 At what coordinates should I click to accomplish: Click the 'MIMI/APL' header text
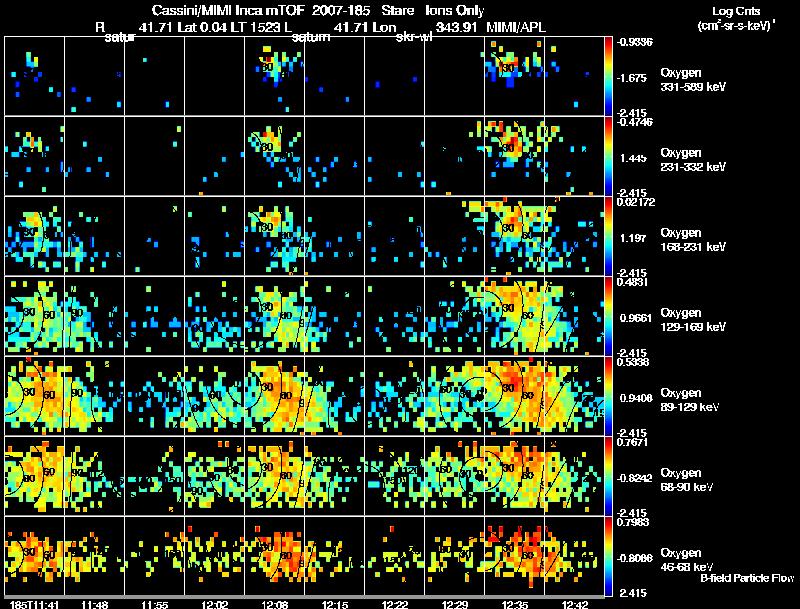(x=516, y=27)
